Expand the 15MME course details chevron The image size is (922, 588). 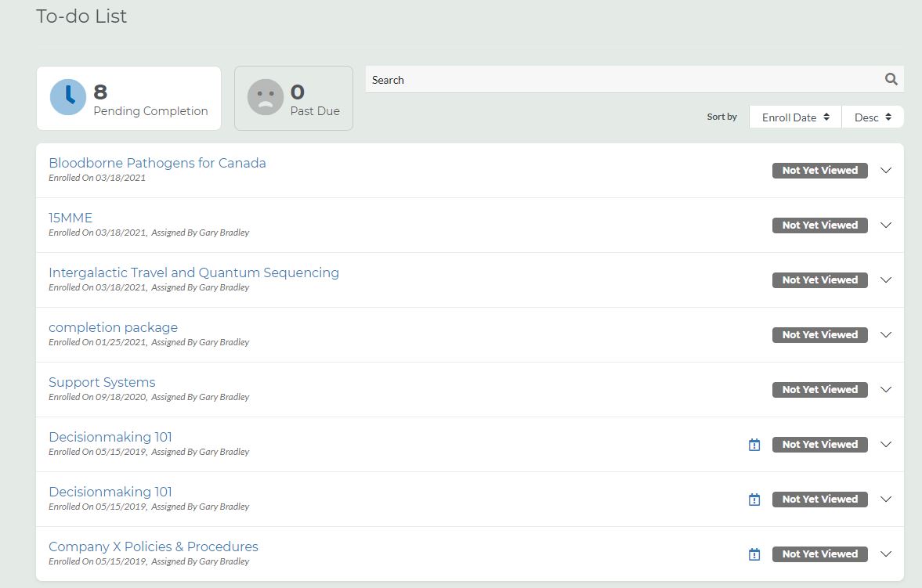click(886, 225)
